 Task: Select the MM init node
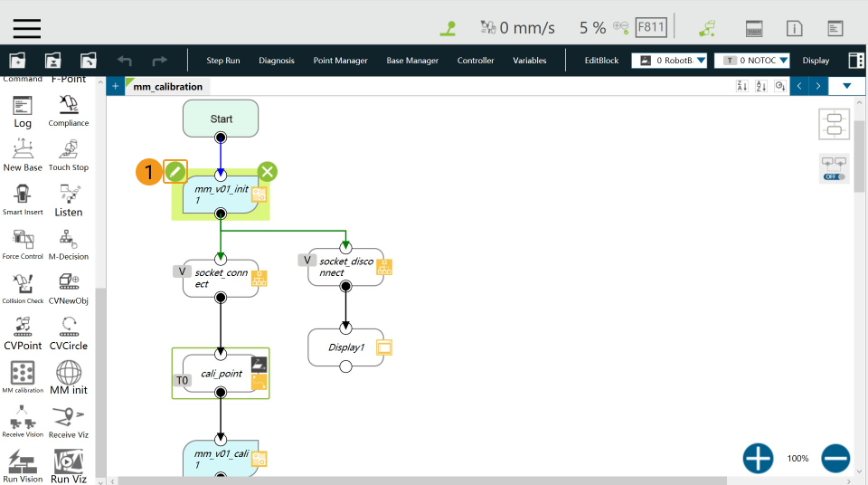click(69, 377)
